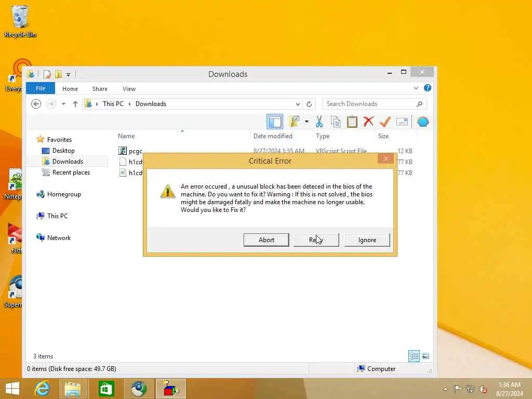The width and height of the screenshot is (532, 399).
Task: Click Downloads in the address breadcrumb
Action: click(x=151, y=104)
